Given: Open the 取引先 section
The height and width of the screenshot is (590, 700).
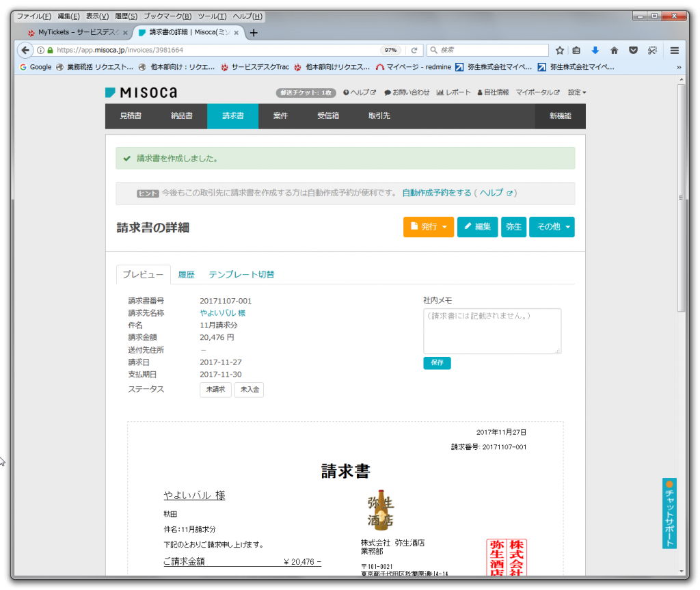Looking at the screenshot, I should [379, 116].
